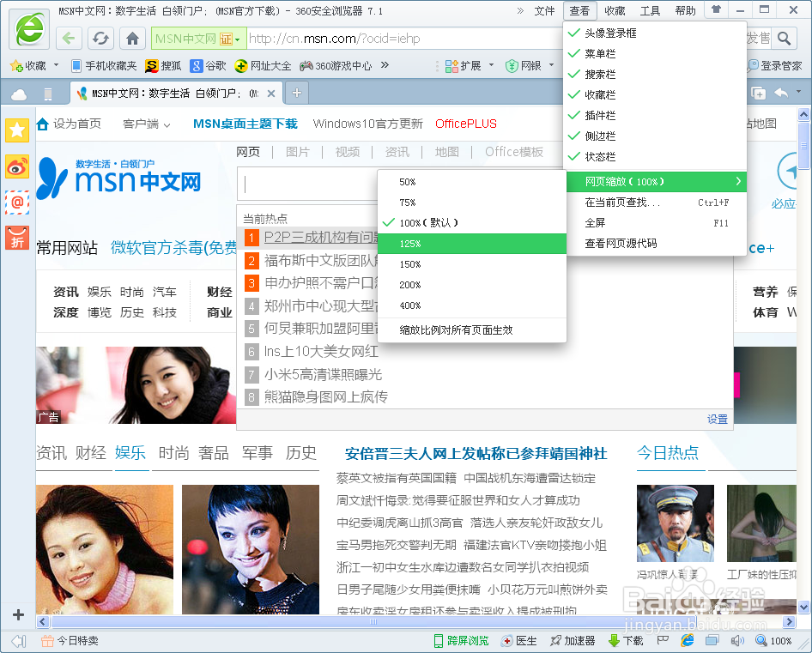Select 125% zoom option
The height and width of the screenshot is (653, 812).
tap(472, 244)
